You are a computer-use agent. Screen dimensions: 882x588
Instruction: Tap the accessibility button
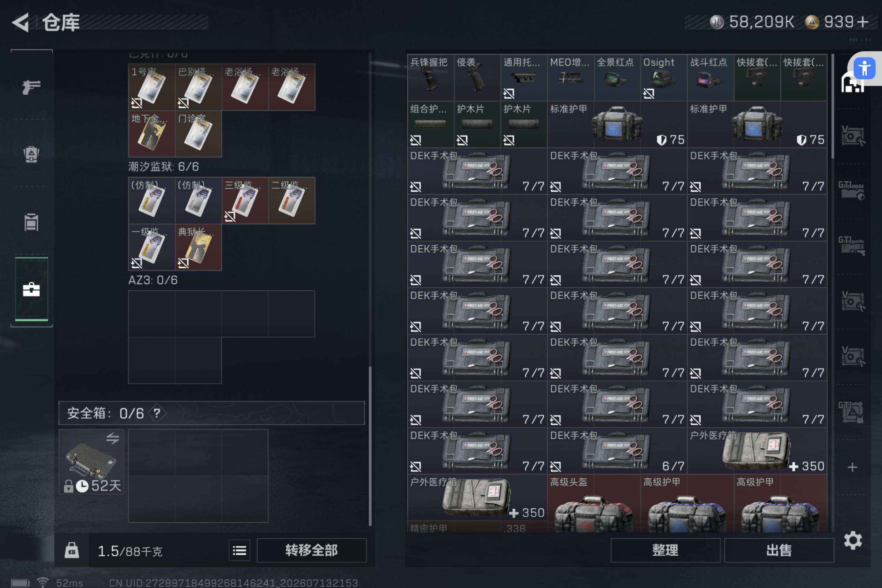(864, 68)
